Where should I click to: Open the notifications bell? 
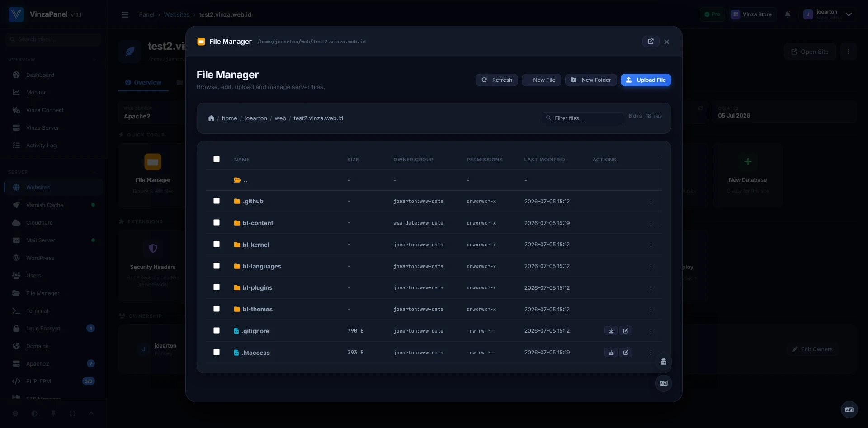pyautogui.click(x=788, y=14)
